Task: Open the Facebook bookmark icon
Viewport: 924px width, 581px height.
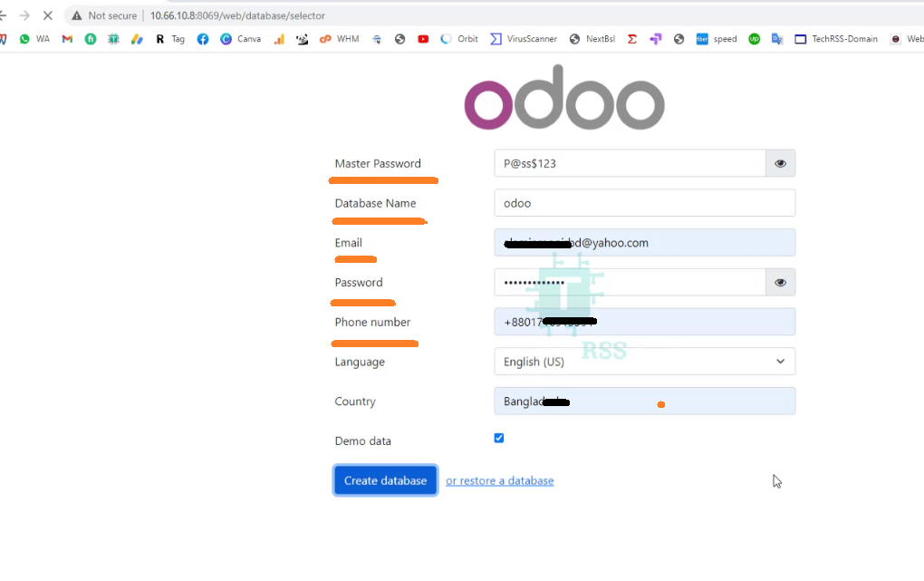Action: click(x=203, y=39)
